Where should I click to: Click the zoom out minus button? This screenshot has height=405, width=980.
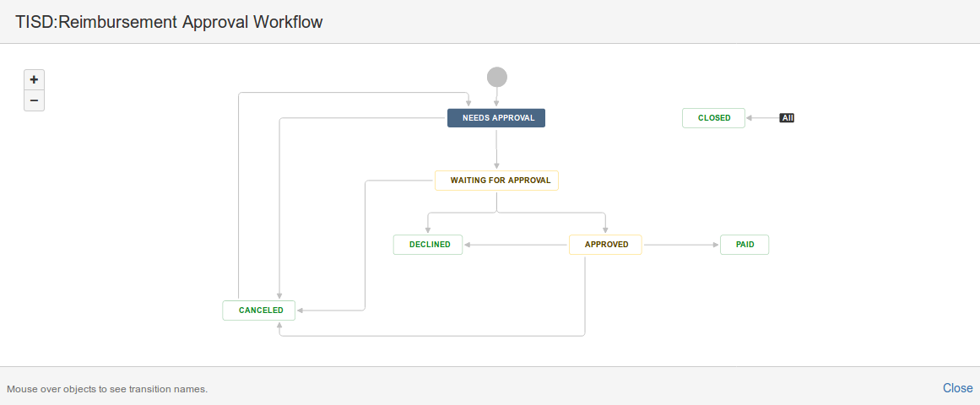pyautogui.click(x=34, y=100)
